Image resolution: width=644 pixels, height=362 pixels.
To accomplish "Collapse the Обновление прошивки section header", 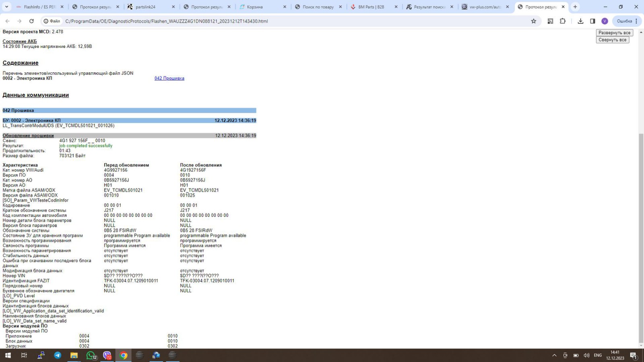I will [28, 136].
